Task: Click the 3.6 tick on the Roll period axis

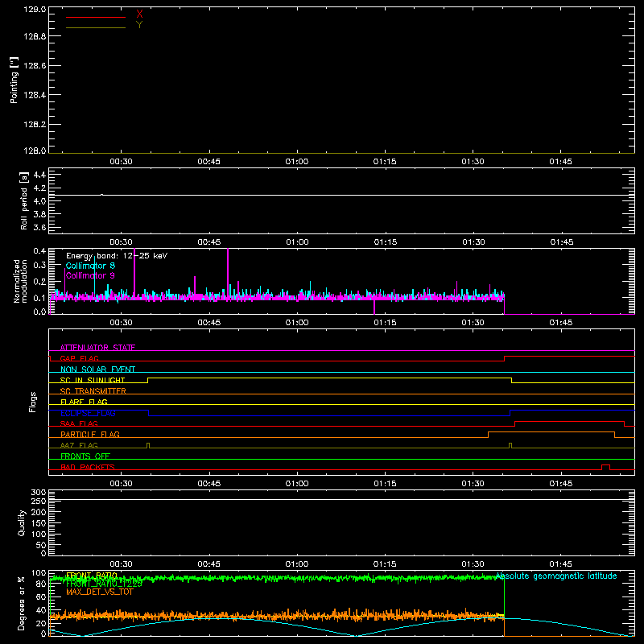Action: tap(39, 227)
